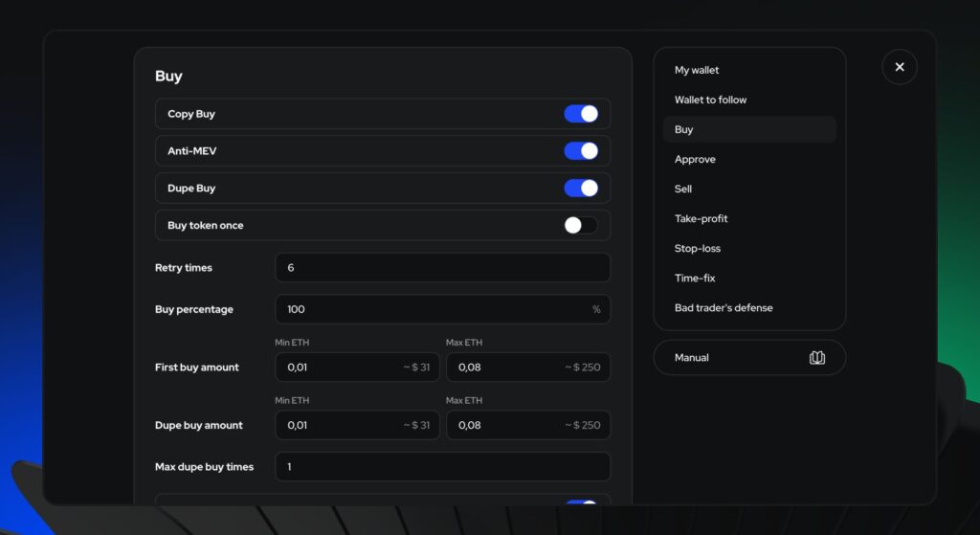Navigate to Take-profit settings
The width and height of the screenshot is (980, 535).
[x=701, y=219]
